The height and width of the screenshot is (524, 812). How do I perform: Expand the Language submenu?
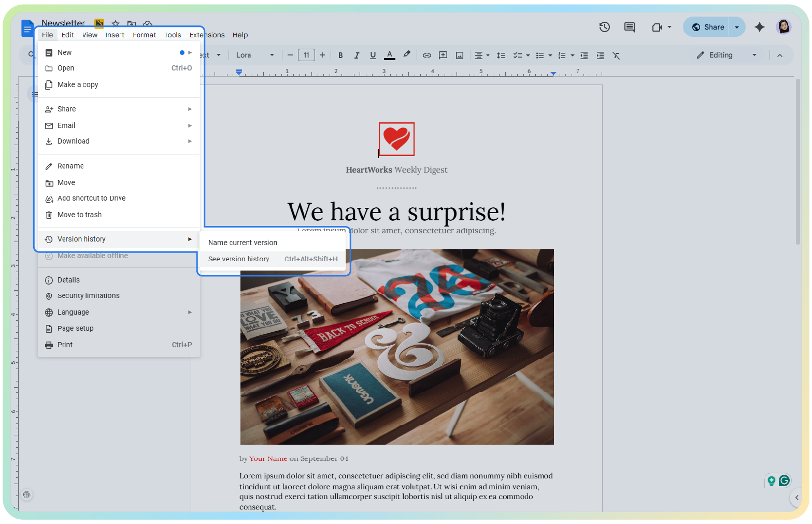[119, 312]
